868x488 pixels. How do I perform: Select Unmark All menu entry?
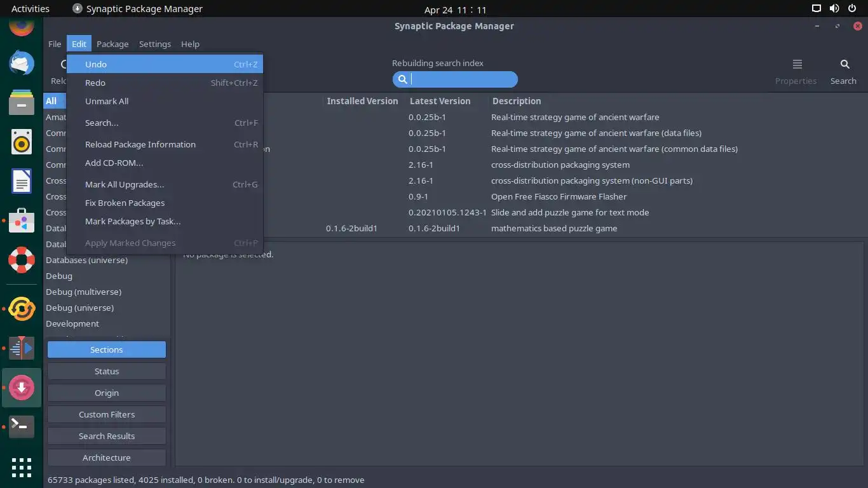(x=165, y=101)
